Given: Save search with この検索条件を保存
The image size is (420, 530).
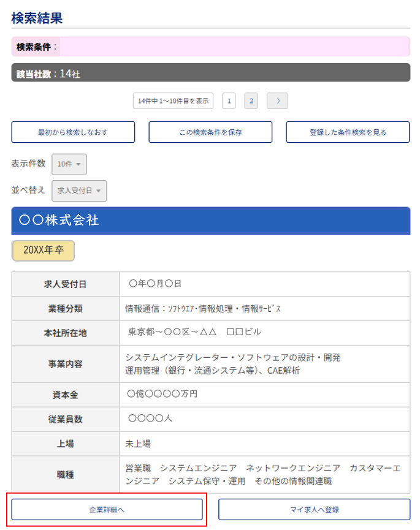Looking at the screenshot, I should pyautogui.click(x=210, y=132).
